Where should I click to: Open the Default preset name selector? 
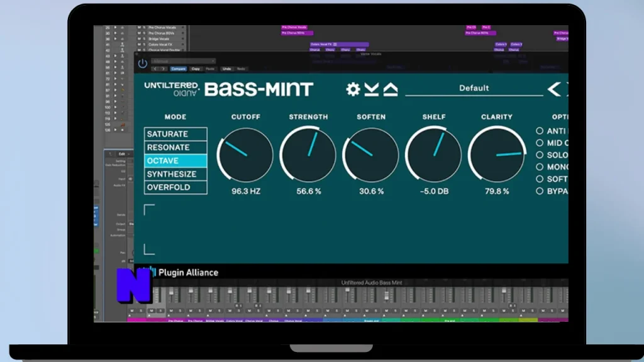click(474, 88)
